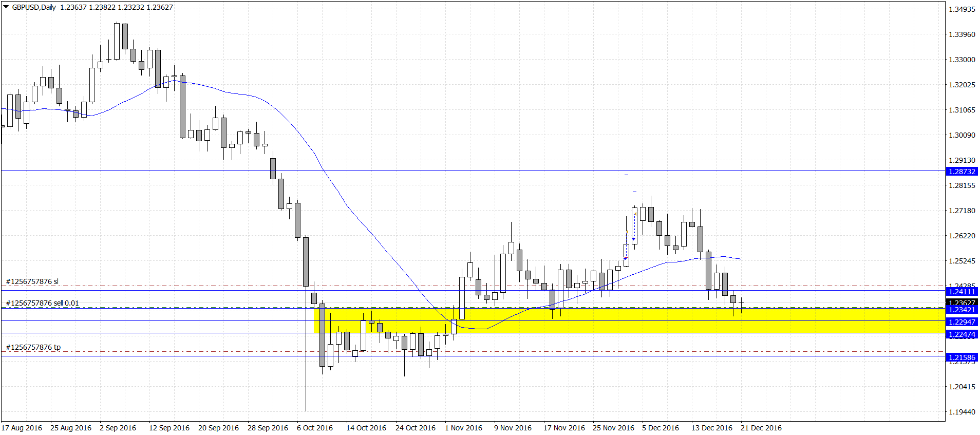Click the blue 1.22947 price level tag
Viewport: 980px width, 435px height.
(x=962, y=322)
